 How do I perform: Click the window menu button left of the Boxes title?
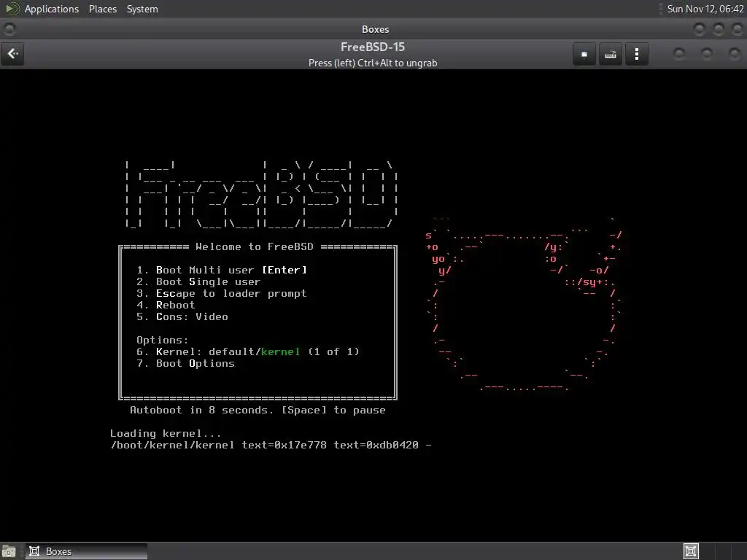pos(9,29)
